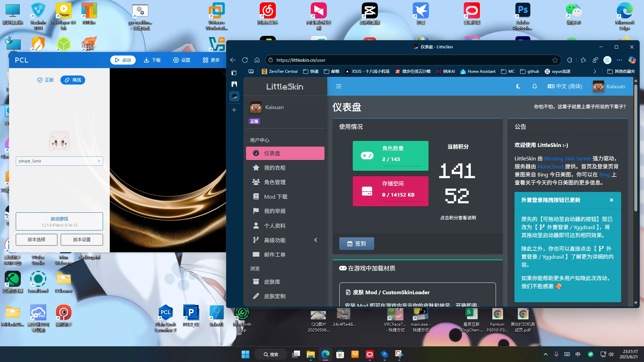This screenshot has height=362, width=644.
Task: Open Home Assistant bookmark
Action: (x=478, y=71)
